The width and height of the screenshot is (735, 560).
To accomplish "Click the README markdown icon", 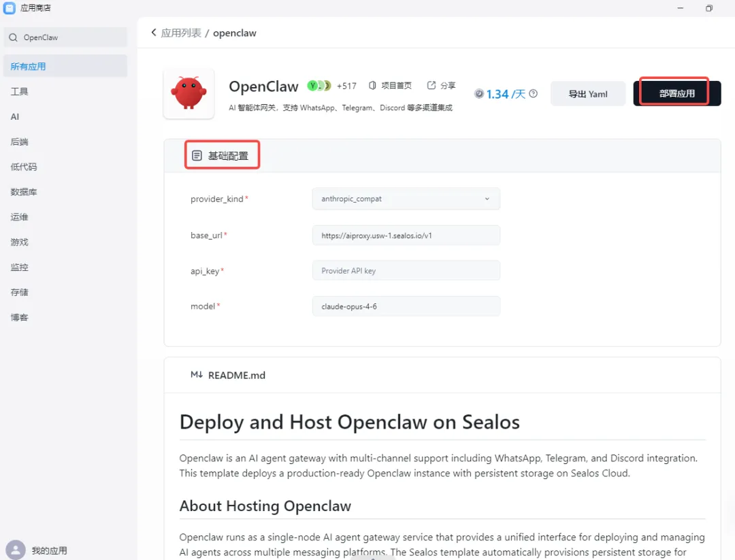I will pos(197,374).
